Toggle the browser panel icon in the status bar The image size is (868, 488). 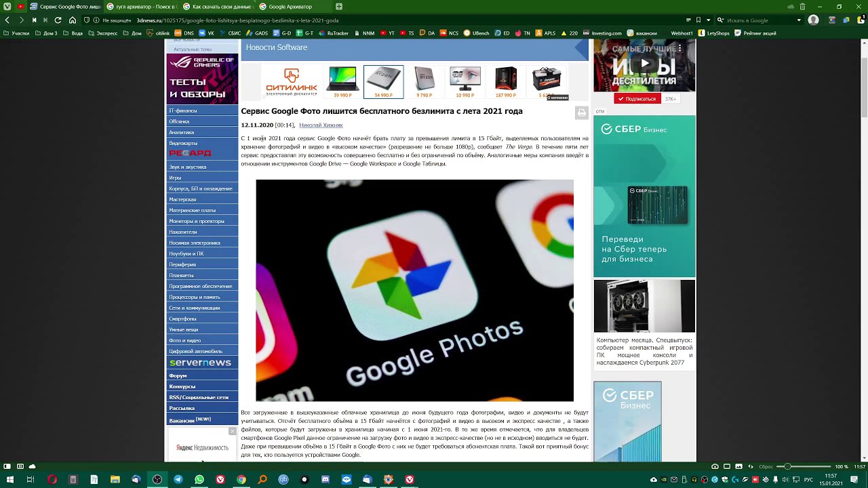coord(7,466)
